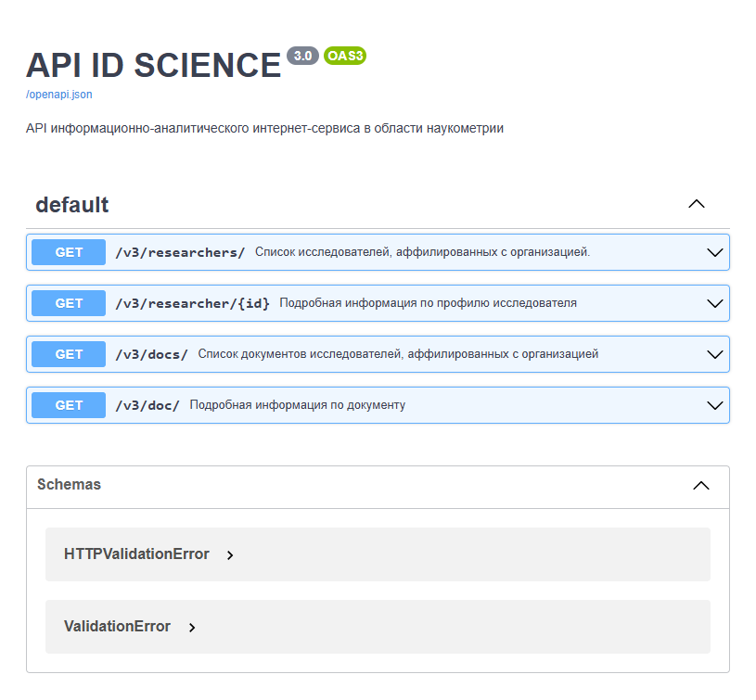The width and height of the screenshot is (756, 700).
Task: Expand the /v3/researchers/ endpoint
Action: tap(714, 251)
